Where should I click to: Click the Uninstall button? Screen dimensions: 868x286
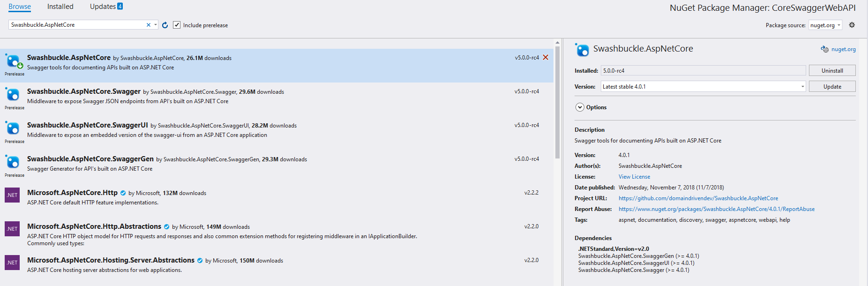pyautogui.click(x=832, y=70)
